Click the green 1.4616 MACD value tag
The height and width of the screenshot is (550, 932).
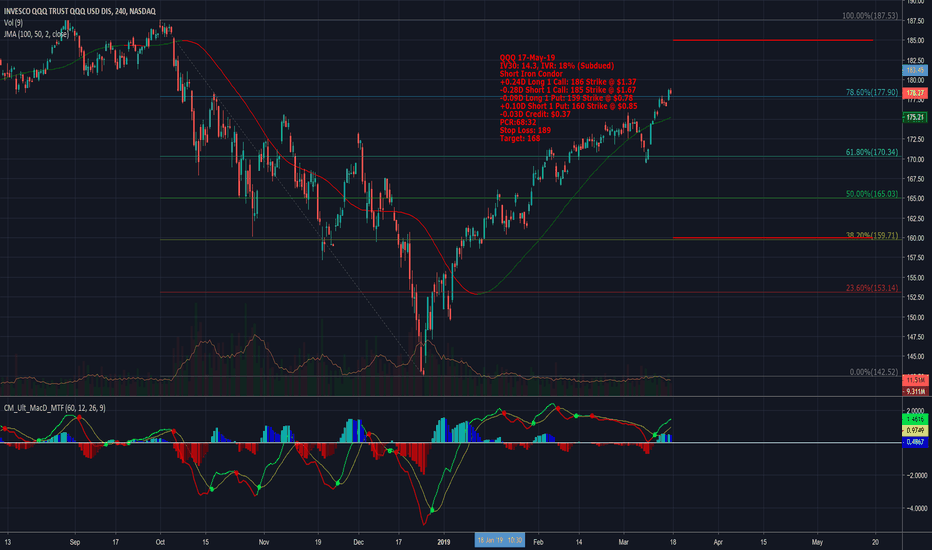pos(915,419)
